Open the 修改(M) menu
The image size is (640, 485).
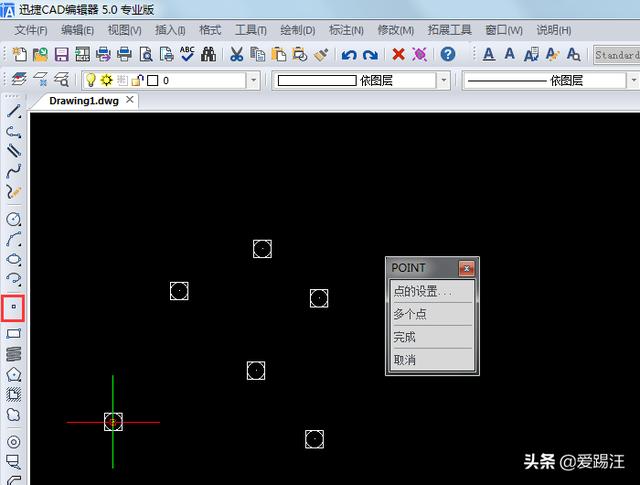396,30
